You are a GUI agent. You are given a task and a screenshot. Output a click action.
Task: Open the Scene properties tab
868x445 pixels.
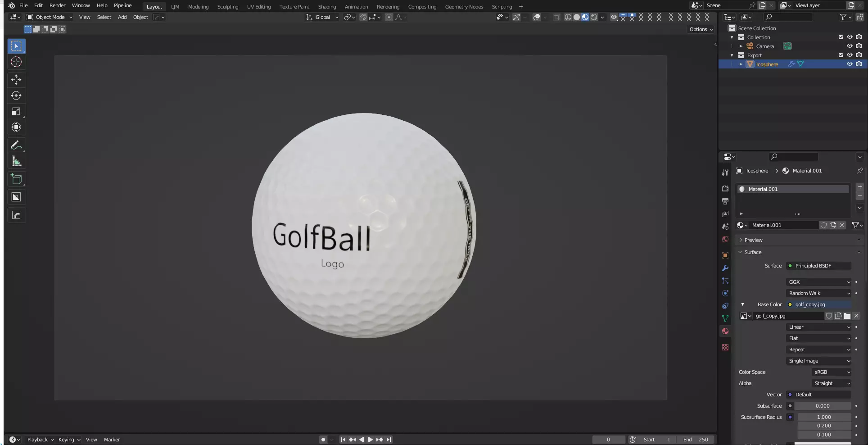pos(725,227)
